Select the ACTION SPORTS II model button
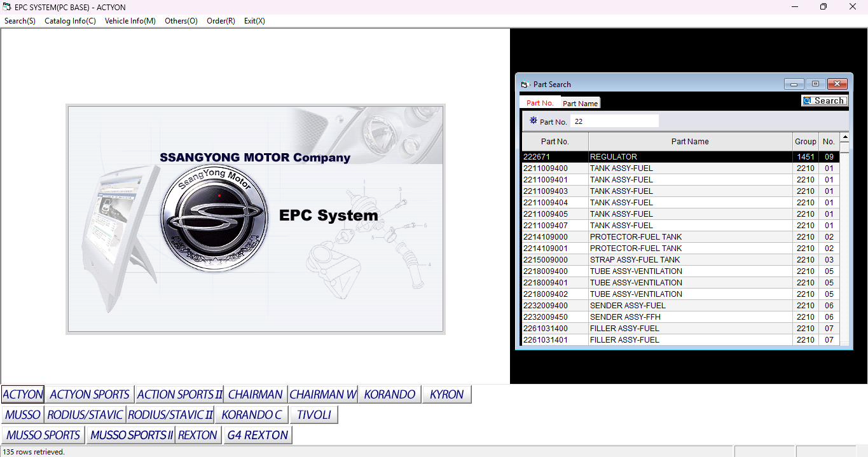This screenshot has height=457, width=868. coord(180,394)
